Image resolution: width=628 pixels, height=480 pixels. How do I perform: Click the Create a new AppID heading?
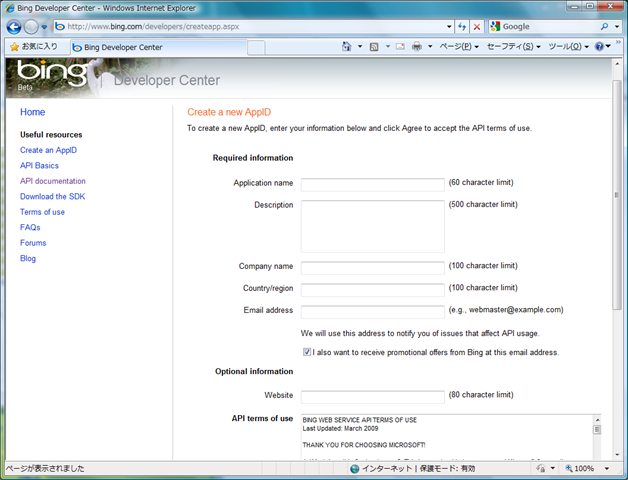(x=229, y=112)
